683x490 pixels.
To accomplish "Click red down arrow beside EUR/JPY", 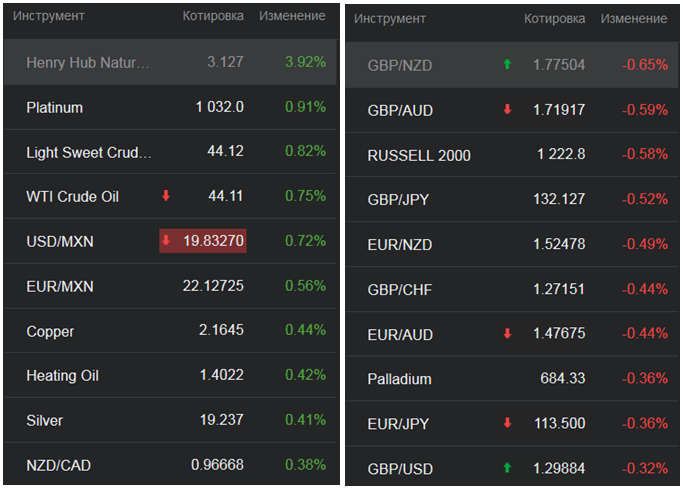I will click(x=507, y=423).
